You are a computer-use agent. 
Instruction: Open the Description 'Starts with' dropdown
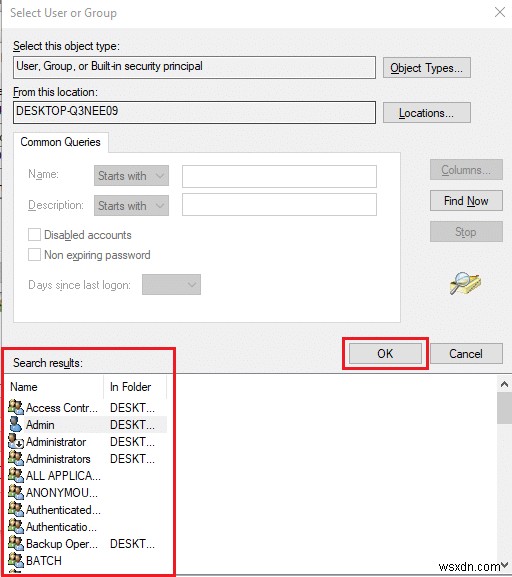click(x=131, y=206)
